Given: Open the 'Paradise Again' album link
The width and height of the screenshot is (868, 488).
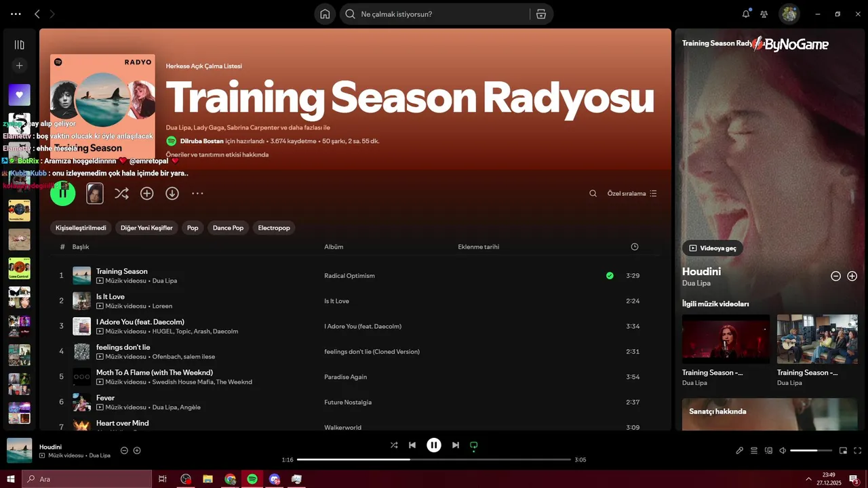Looking at the screenshot, I should pos(345,377).
